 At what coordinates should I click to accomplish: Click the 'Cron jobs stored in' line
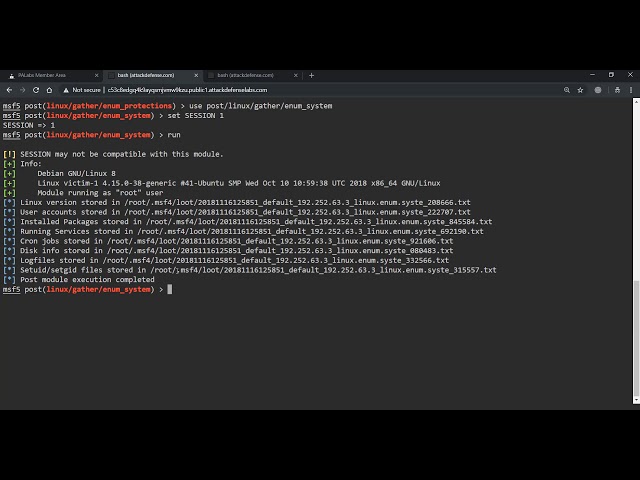coord(228,241)
